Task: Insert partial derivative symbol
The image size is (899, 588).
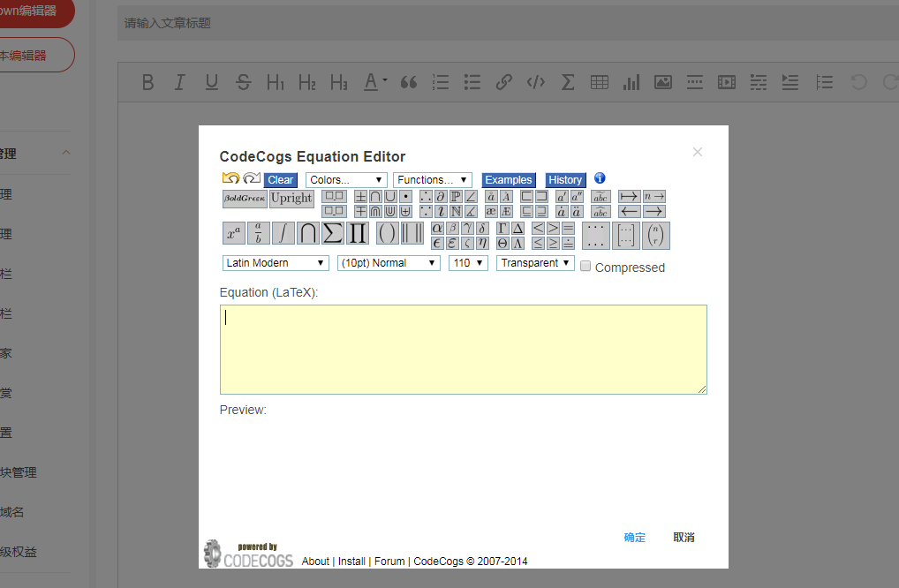Action: pos(441,197)
